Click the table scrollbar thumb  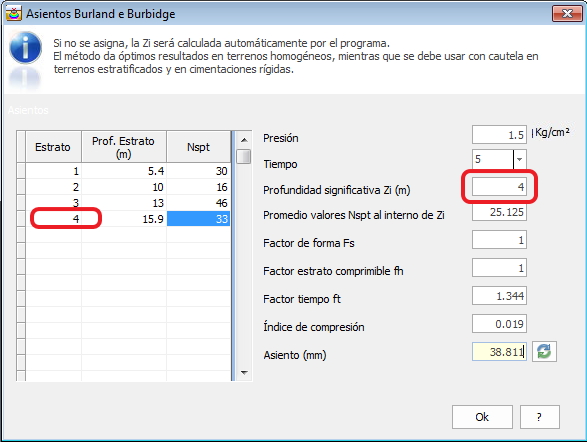pos(244,156)
